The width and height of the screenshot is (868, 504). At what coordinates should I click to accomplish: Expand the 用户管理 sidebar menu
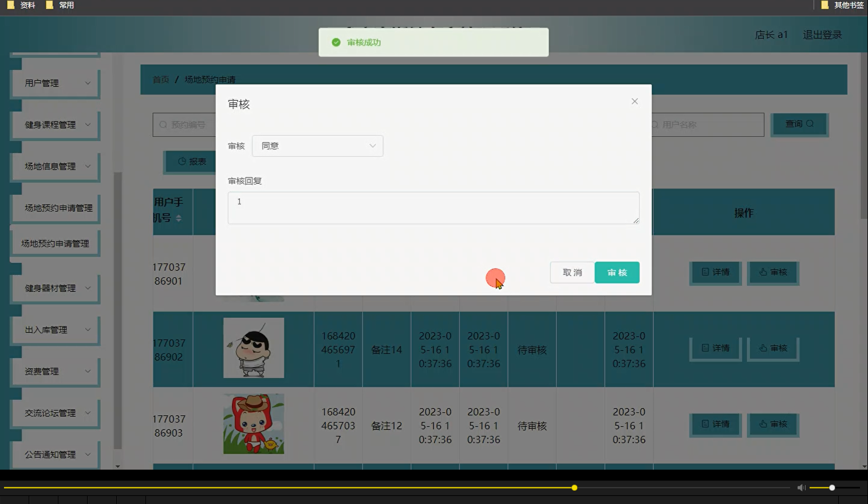pyautogui.click(x=55, y=83)
